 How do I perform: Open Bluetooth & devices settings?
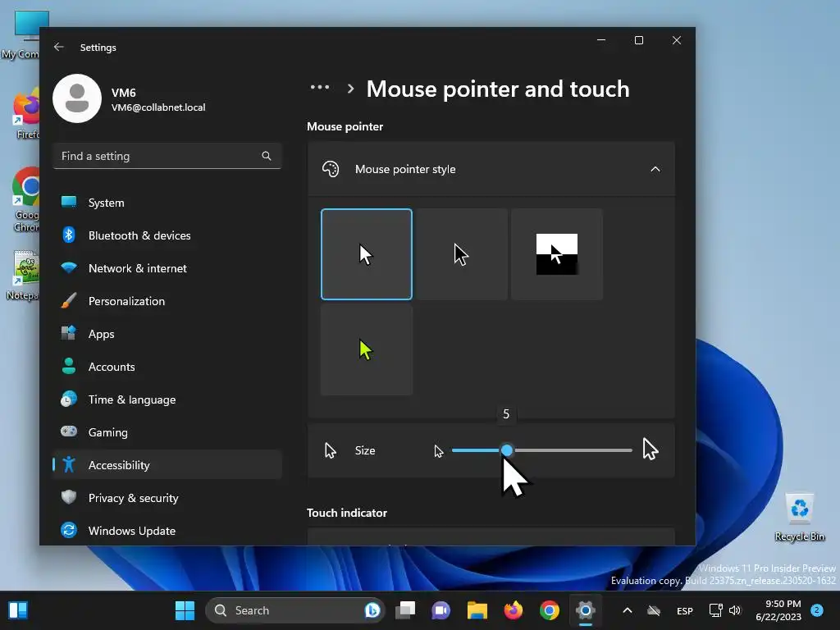point(167,235)
